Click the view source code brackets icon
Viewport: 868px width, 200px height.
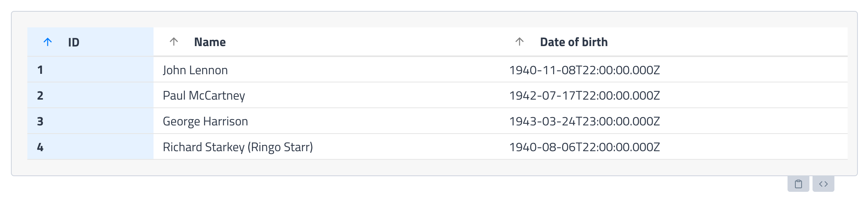coord(823,184)
